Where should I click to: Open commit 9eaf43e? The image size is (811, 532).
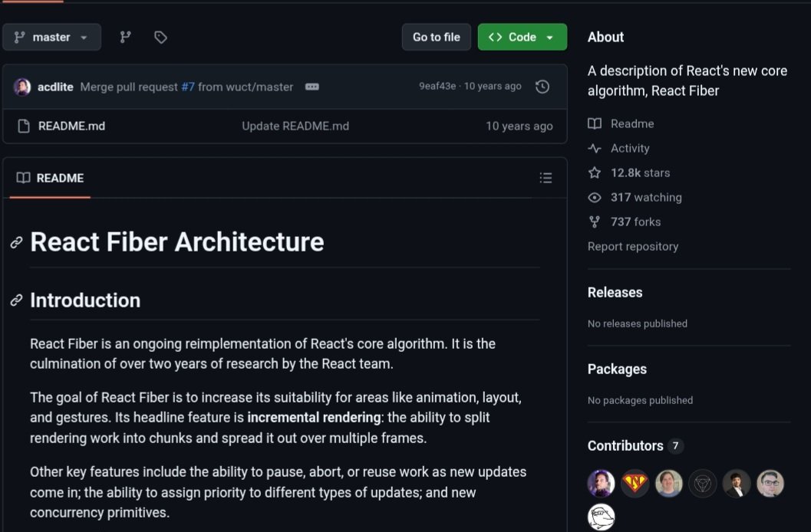click(x=437, y=87)
